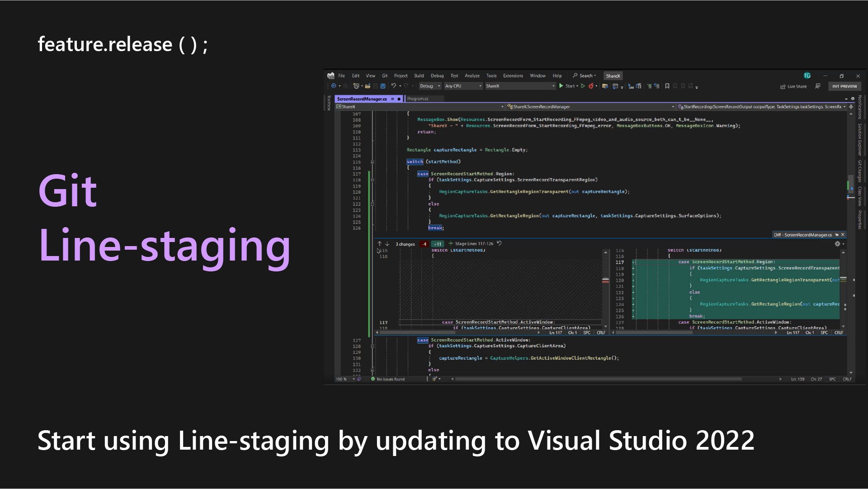Click the Visual Studio logo icon
868x489 pixels.
(331, 76)
